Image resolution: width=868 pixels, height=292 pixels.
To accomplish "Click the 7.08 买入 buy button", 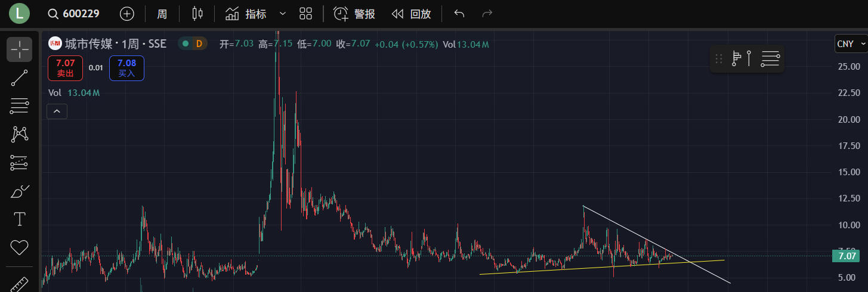I will click(126, 68).
